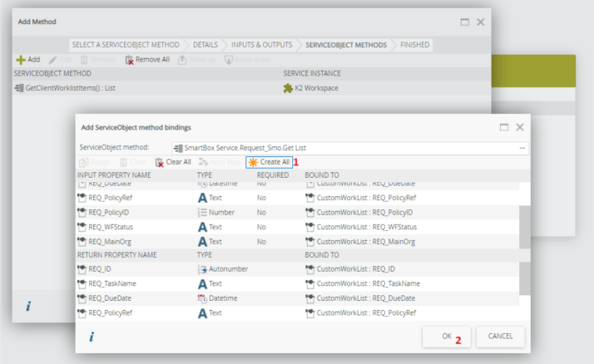Click the Number type icon for REQ_PolicyID
The height and width of the screenshot is (364, 594).
click(x=202, y=212)
